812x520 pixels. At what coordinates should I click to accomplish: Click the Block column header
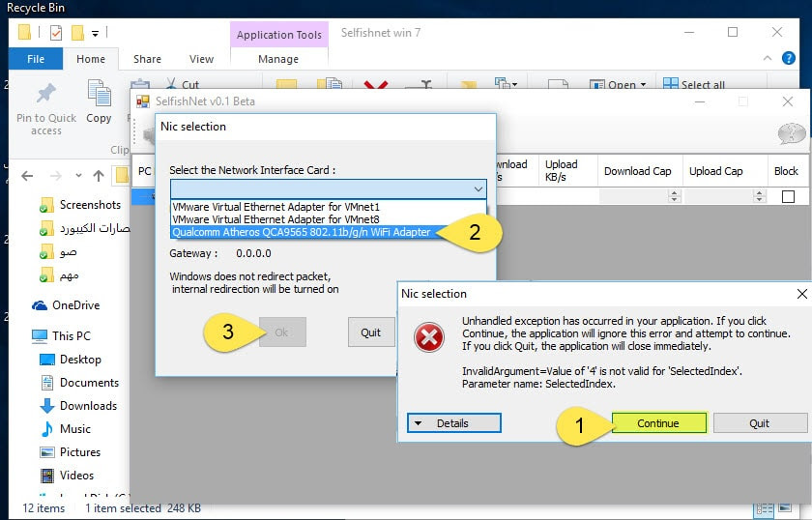tap(787, 171)
